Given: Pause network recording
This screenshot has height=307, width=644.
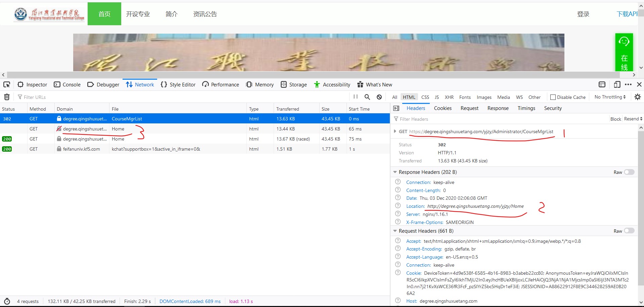Looking at the screenshot, I should click(356, 97).
